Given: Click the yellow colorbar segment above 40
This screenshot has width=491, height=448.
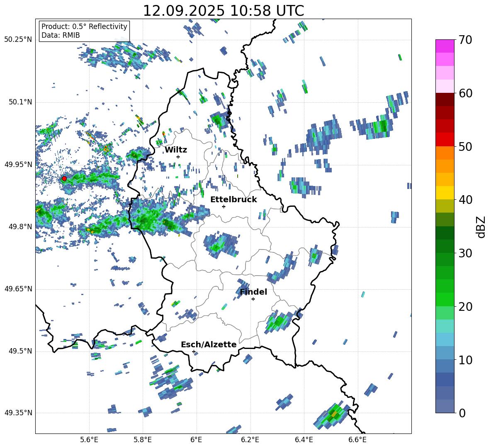Looking at the screenshot, I should (445, 193).
